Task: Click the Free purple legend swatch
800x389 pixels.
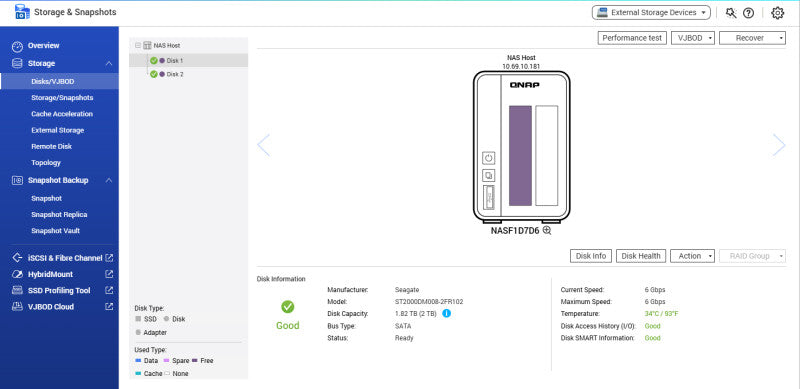Action: pos(194,360)
